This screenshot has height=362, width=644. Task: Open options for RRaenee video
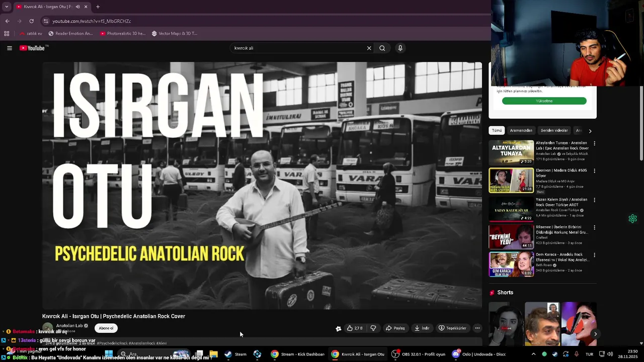tap(594, 227)
